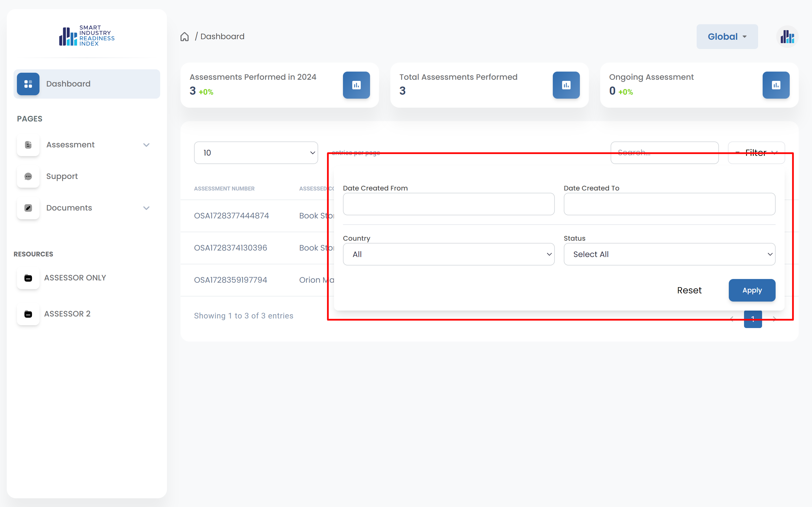
Task: Click the Documents pencil icon
Action: [x=28, y=208]
